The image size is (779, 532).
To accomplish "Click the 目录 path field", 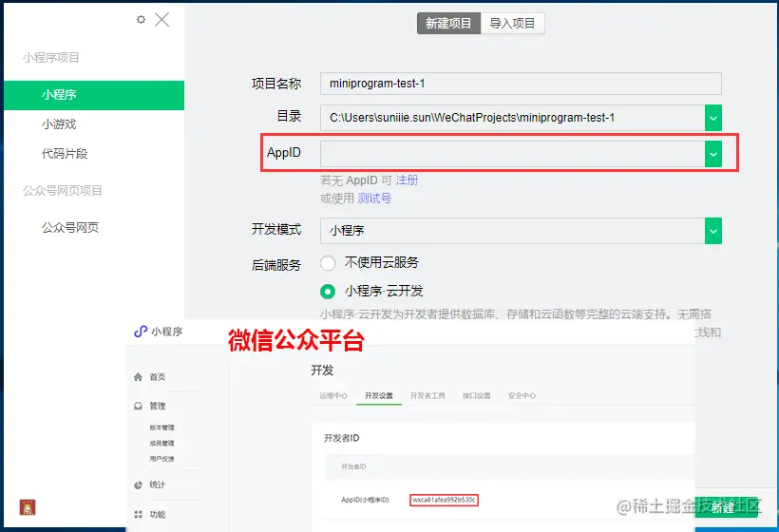I will click(512, 118).
